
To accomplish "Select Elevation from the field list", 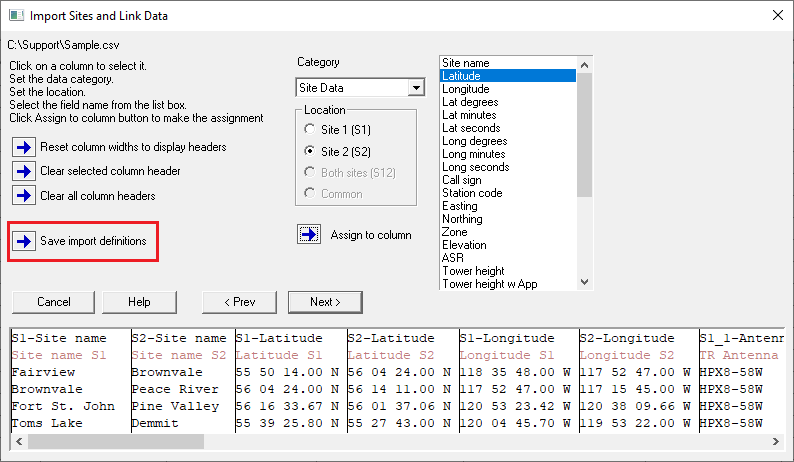I will pos(464,245).
